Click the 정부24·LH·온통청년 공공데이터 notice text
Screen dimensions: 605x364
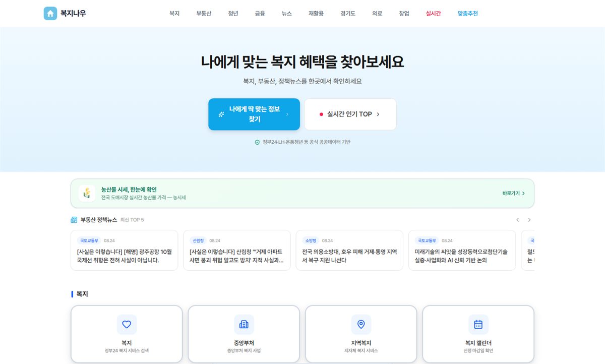307,142
